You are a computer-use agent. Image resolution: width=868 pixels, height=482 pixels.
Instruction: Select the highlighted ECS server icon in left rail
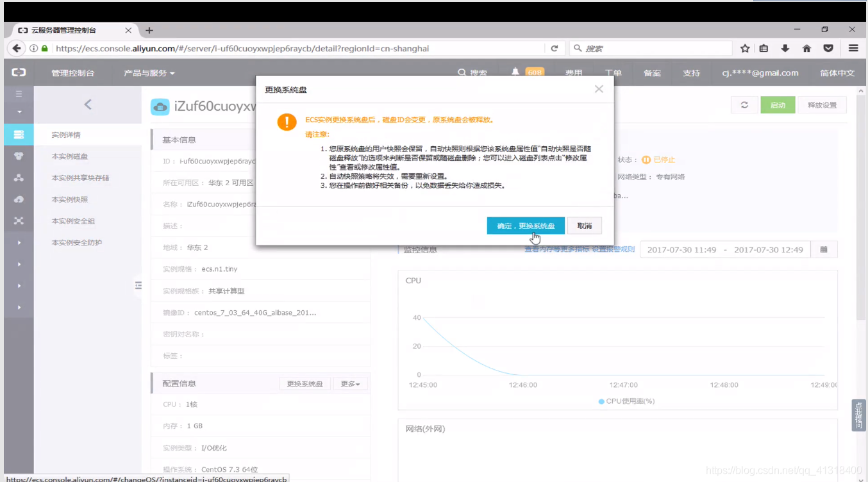pos(19,135)
